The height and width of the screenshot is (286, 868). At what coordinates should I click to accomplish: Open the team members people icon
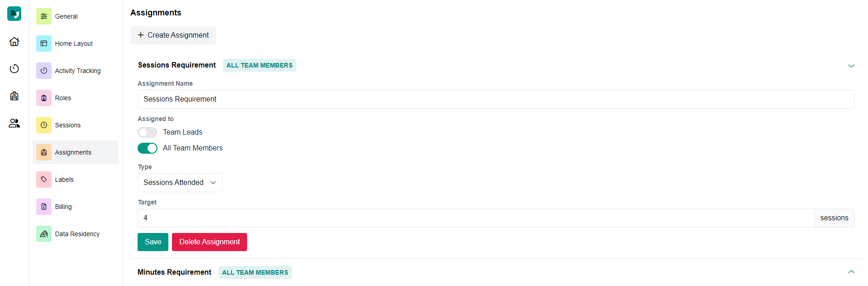click(14, 123)
